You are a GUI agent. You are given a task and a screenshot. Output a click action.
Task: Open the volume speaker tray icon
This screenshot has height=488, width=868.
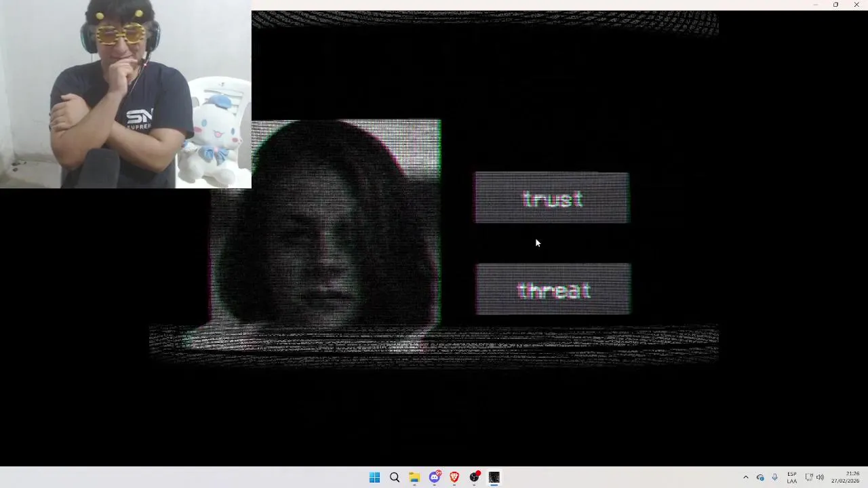tap(820, 477)
